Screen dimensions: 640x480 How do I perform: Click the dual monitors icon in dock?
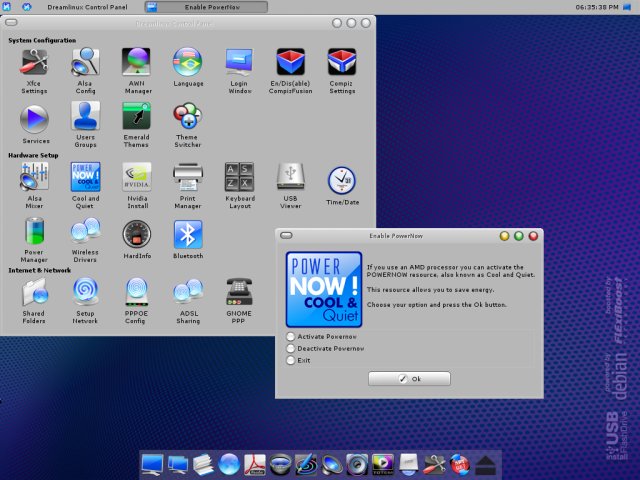pos(178,465)
